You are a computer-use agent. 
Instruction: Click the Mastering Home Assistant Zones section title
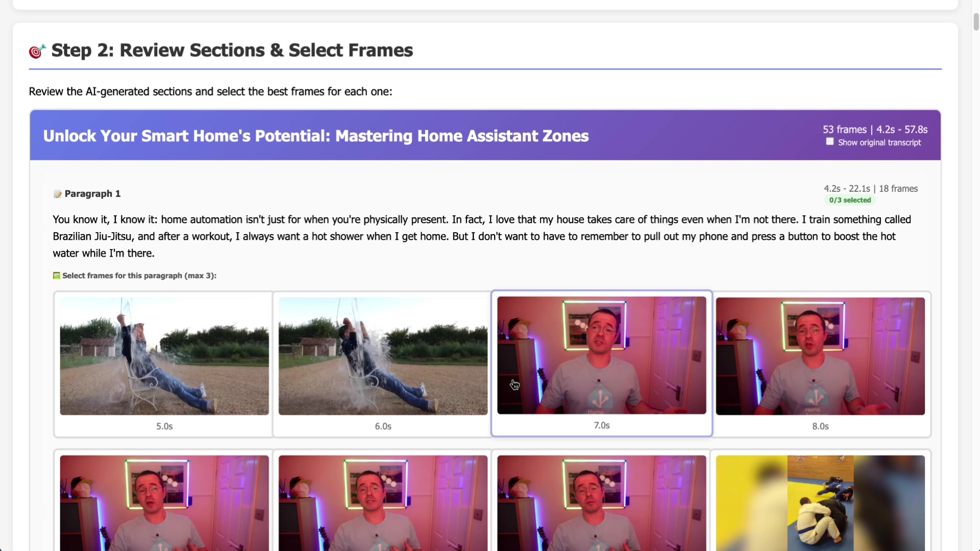(316, 136)
